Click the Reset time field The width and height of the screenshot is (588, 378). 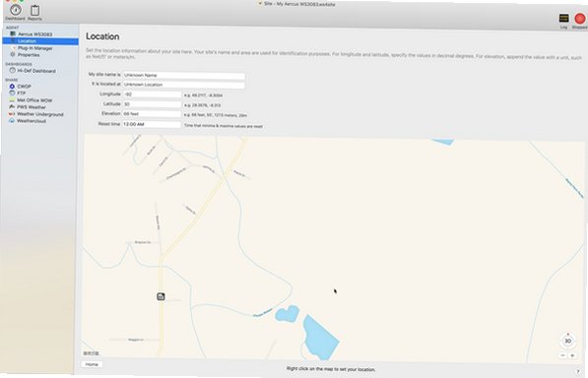coord(152,124)
